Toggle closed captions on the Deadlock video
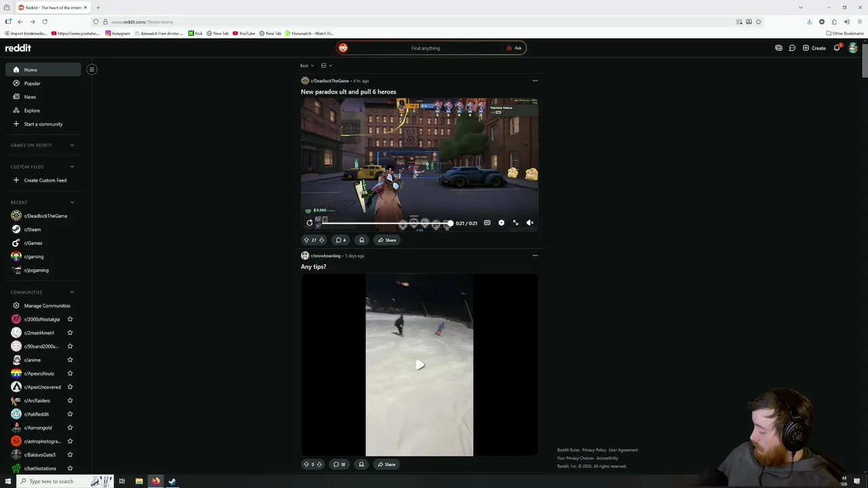This screenshot has height=488, width=868. [487, 223]
